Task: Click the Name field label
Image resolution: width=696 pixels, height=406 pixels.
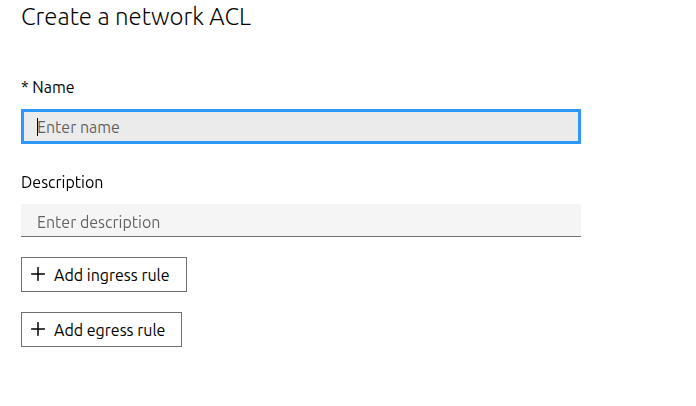Action: coord(53,88)
